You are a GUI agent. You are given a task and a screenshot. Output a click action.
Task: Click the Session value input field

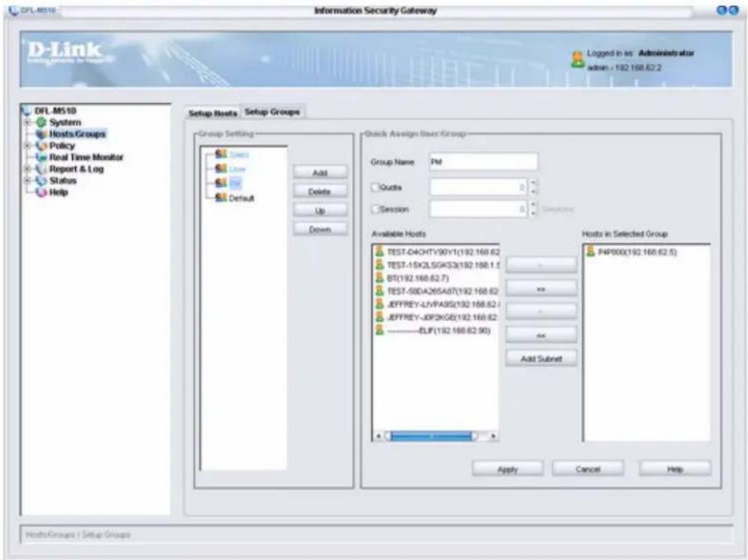pos(478,209)
